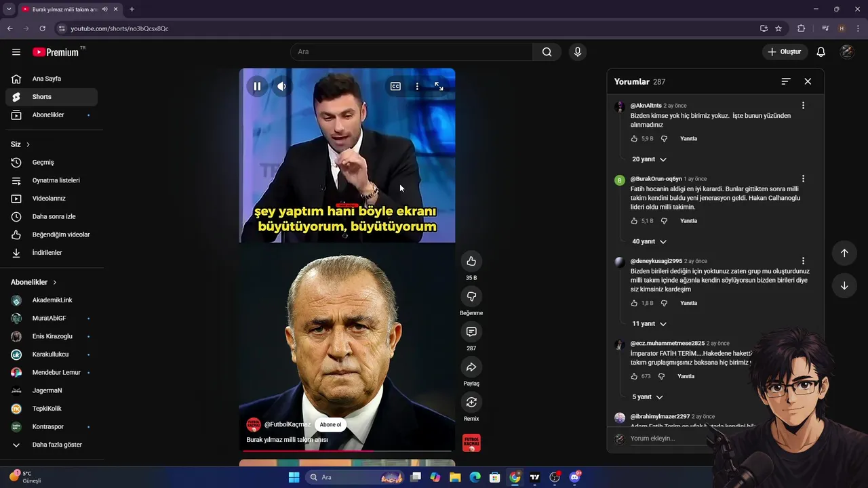Like the @AknAltnts comment

click(x=634, y=138)
